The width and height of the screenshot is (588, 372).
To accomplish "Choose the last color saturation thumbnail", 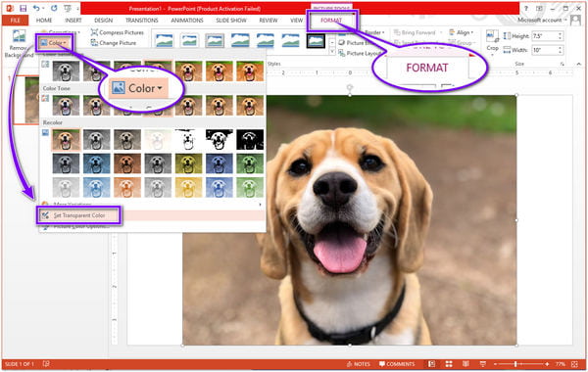I will click(x=250, y=70).
